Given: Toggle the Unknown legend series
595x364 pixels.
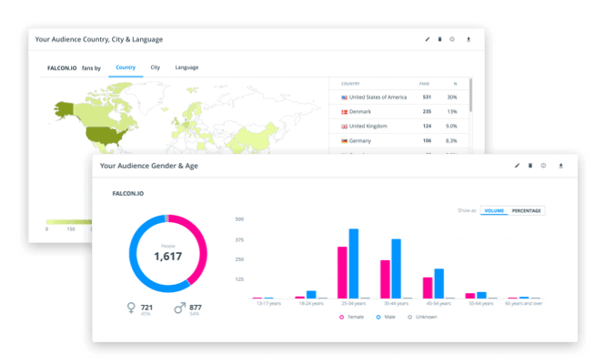Looking at the screenshot, I should click(423, 317).
